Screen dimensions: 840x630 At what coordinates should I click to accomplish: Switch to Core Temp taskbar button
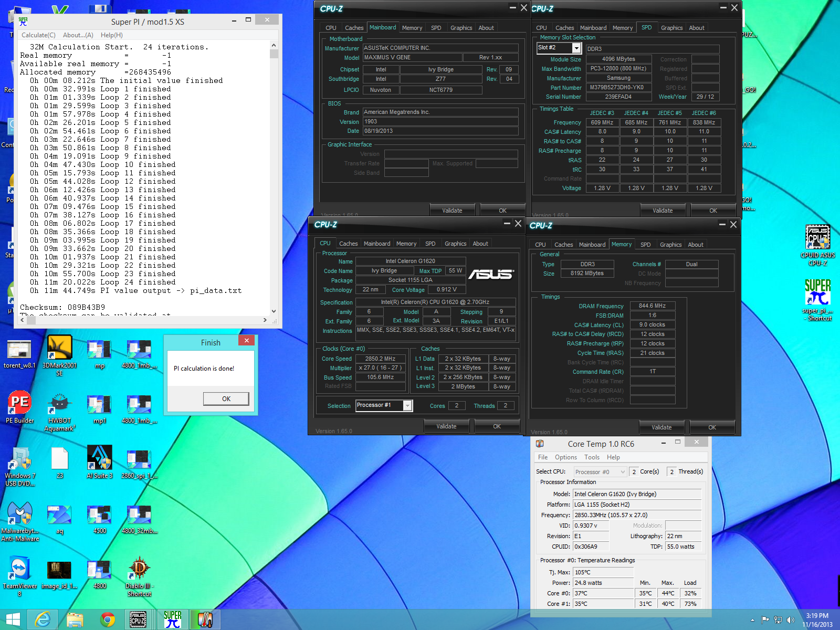pyautogui.click(x=205, y=619)
